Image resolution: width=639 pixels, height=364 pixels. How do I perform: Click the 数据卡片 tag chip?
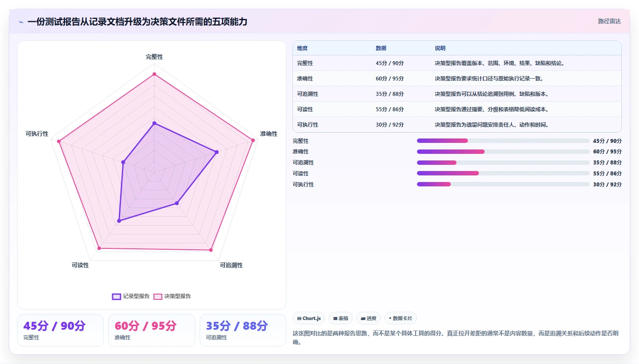[401, 318]
